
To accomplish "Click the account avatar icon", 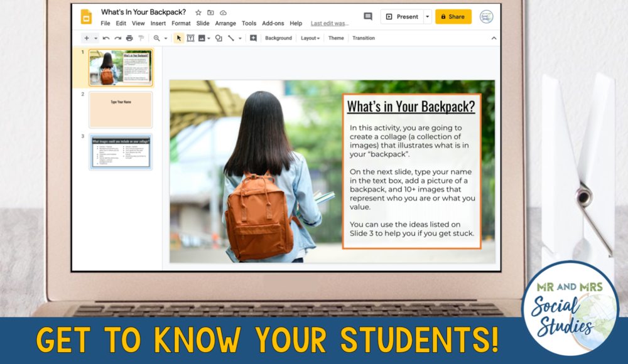I will (x=486, y=17).
